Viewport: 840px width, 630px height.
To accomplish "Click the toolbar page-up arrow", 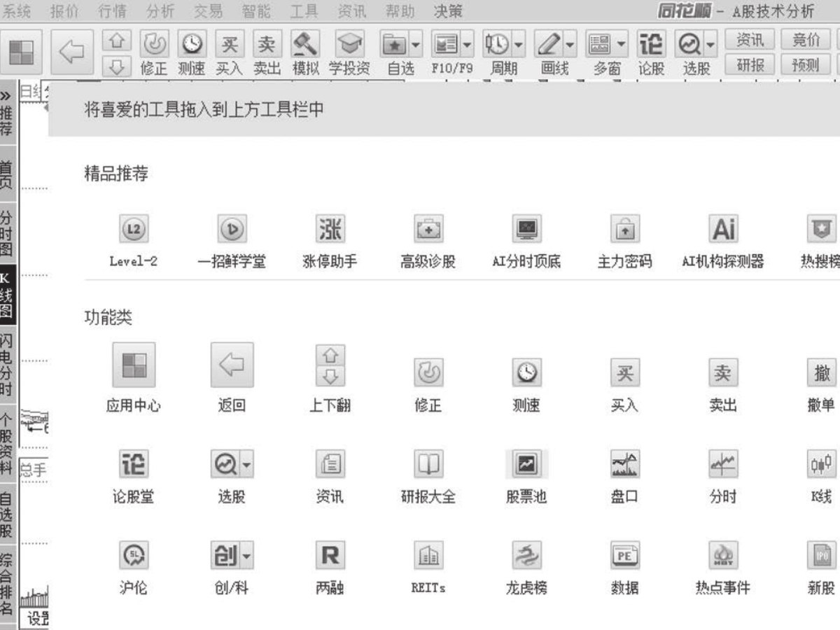I will pos(117,41).
